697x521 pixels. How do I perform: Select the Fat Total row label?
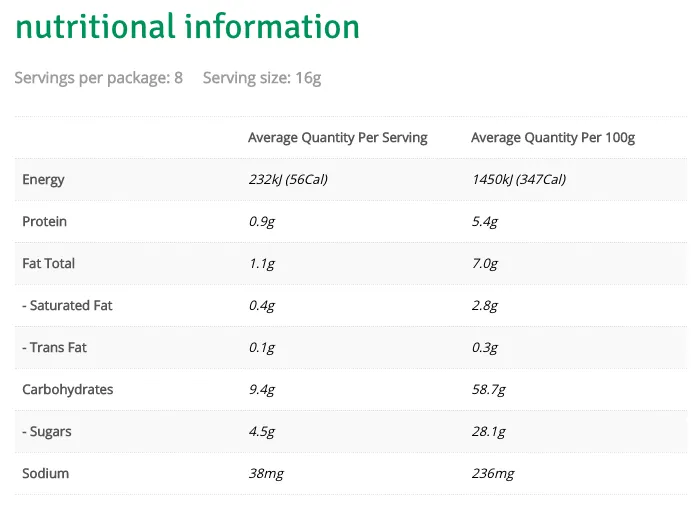coord(48,263)
